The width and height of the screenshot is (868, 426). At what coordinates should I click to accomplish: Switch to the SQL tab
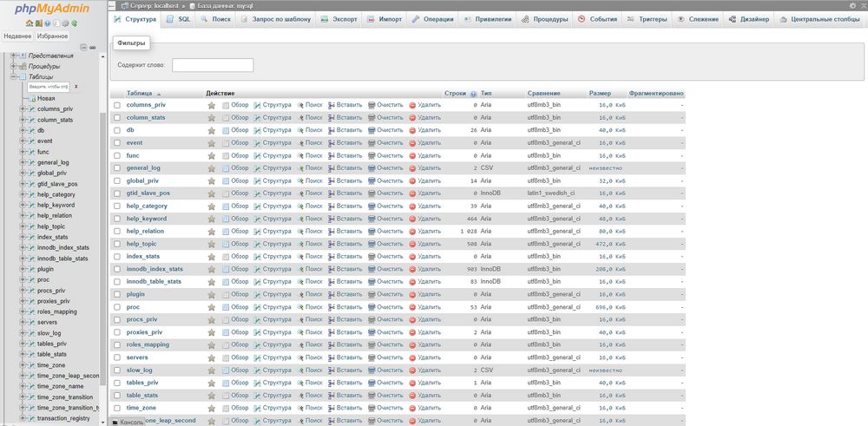tap(179, 19)
